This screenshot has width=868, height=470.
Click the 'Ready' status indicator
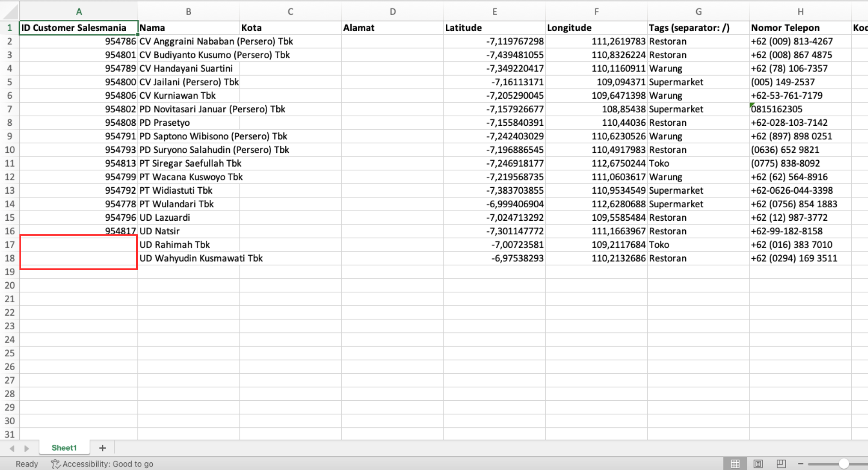point(27,464)
